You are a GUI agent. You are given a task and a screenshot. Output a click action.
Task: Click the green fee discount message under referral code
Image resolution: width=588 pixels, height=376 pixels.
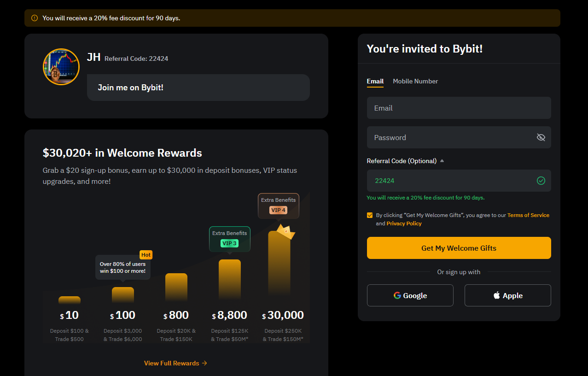tap(425, 198)
